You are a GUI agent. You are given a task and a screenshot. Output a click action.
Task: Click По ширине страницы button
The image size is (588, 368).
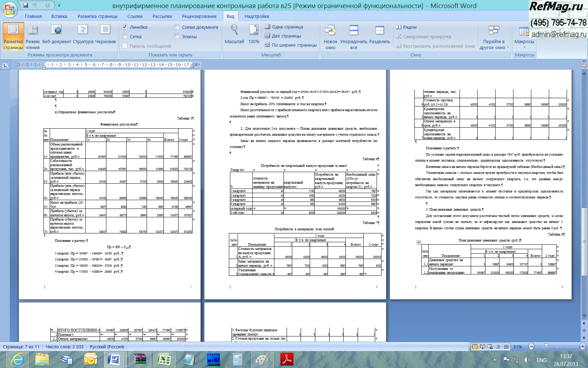[x=290, y=45]
